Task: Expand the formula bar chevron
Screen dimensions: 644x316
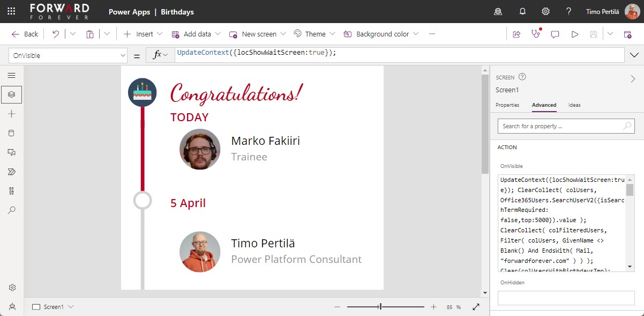Action: click(635, 55)
